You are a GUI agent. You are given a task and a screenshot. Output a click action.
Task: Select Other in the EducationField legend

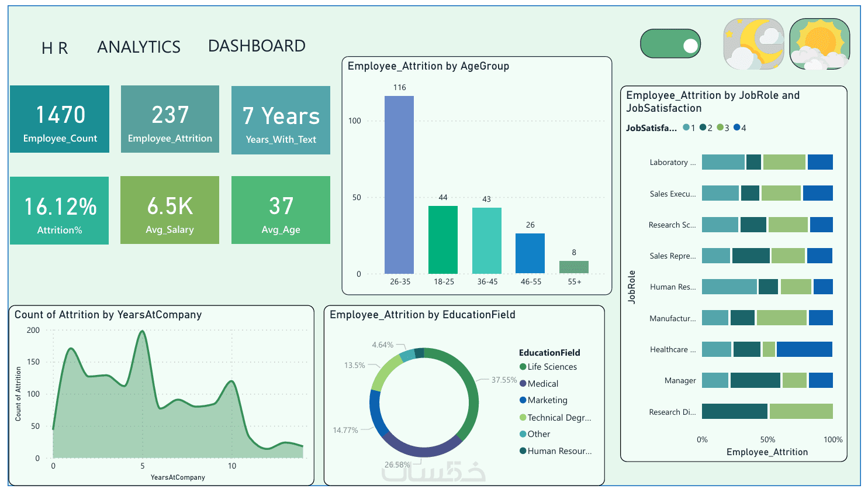click(535, 434)
